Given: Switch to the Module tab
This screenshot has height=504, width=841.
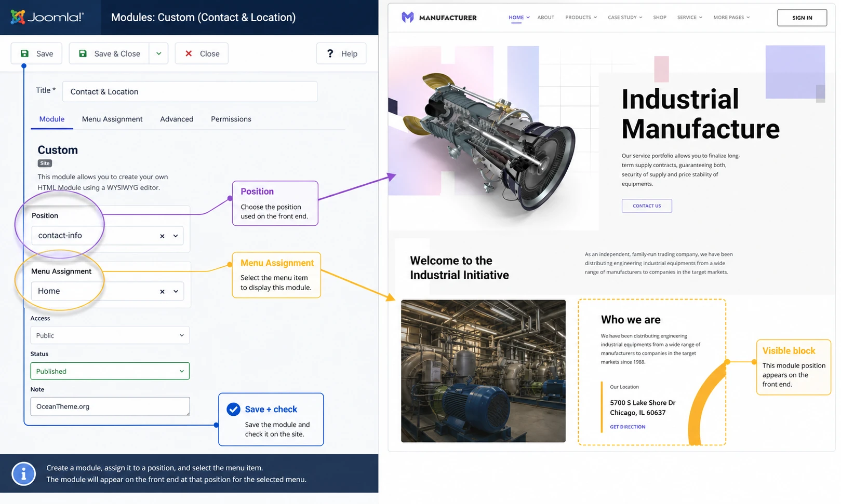Looking at the screenshot, I should pyautogui.click(x=52, y=119).
